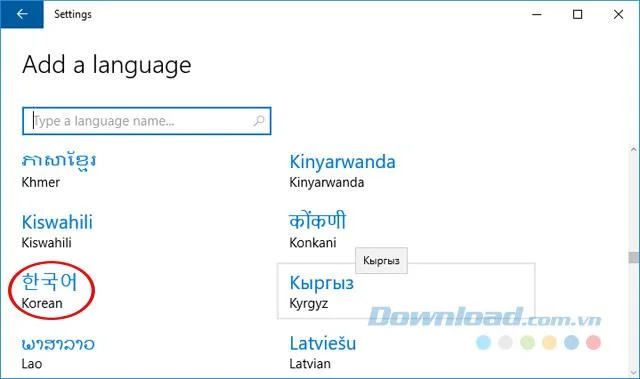Select Korean (한국어) language

point(49,291)
